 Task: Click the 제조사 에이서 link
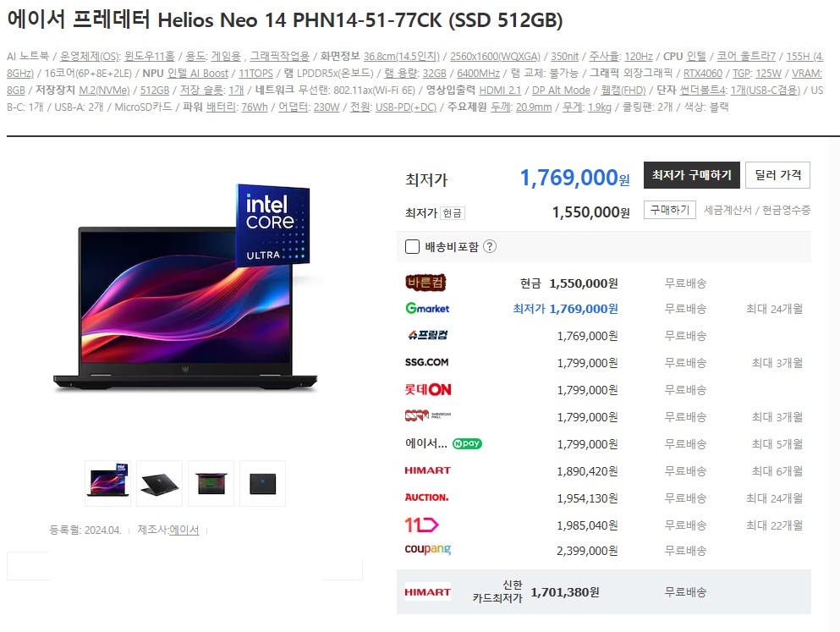point(184,530)
